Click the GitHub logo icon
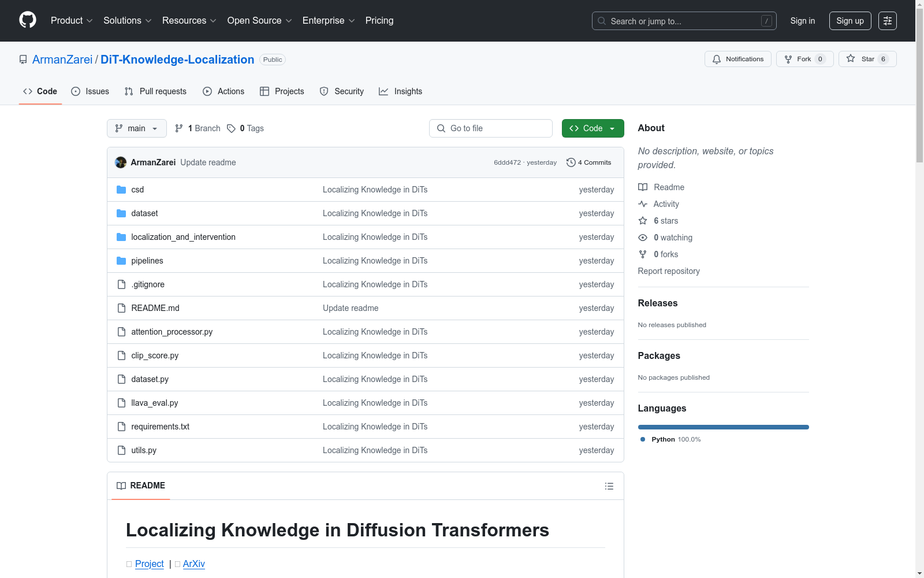Viewport: 924px width, 578px height. tap(28, 20)
